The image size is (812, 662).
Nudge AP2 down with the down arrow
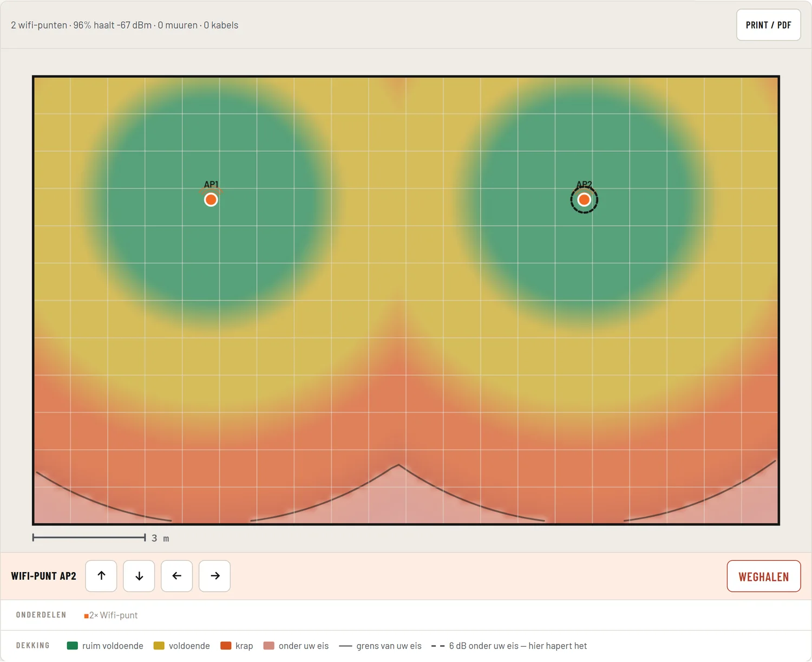coord(139,576)
